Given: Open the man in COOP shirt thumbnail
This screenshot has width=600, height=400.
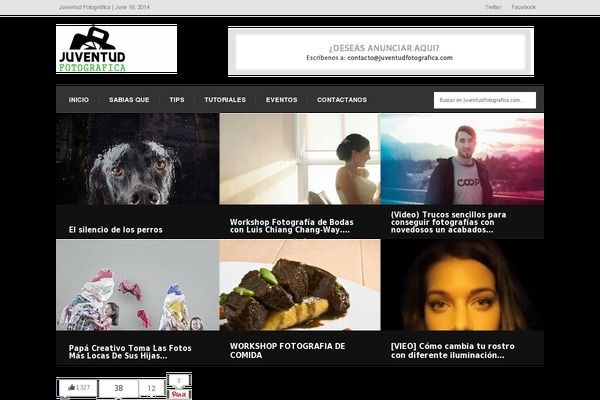Looking at the screenshot, I should [x=462, y=158].
